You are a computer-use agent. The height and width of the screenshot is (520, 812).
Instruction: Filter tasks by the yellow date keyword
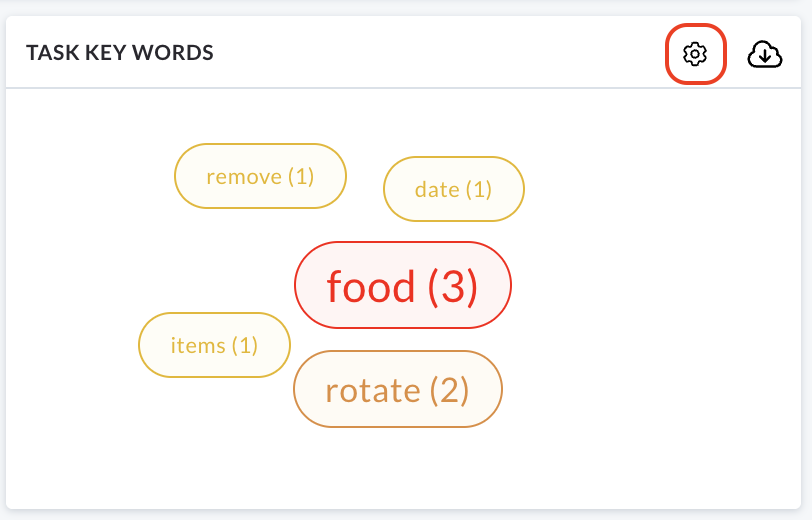(x=454, y=189)
